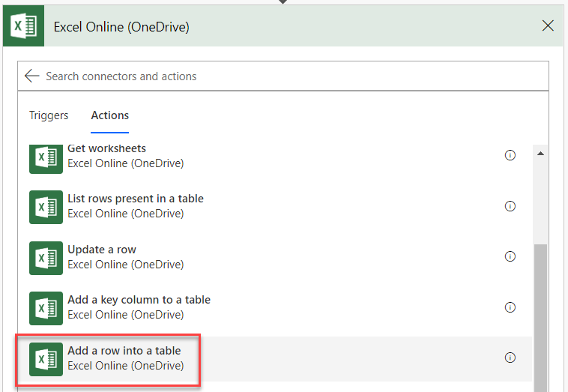Click the scroll up arrow in actions list

[540, 154]
